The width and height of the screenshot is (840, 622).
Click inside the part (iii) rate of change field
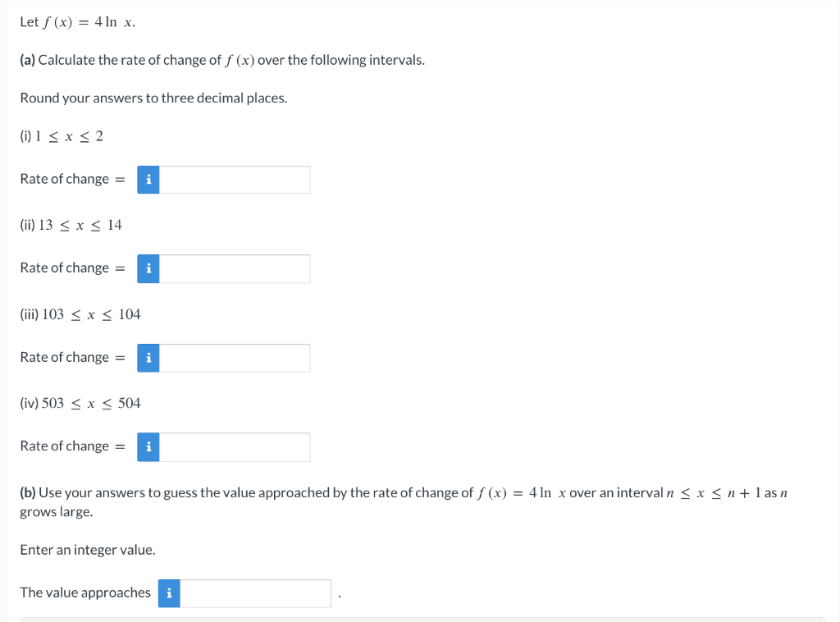pyautogui.click(x=234, y=358)
